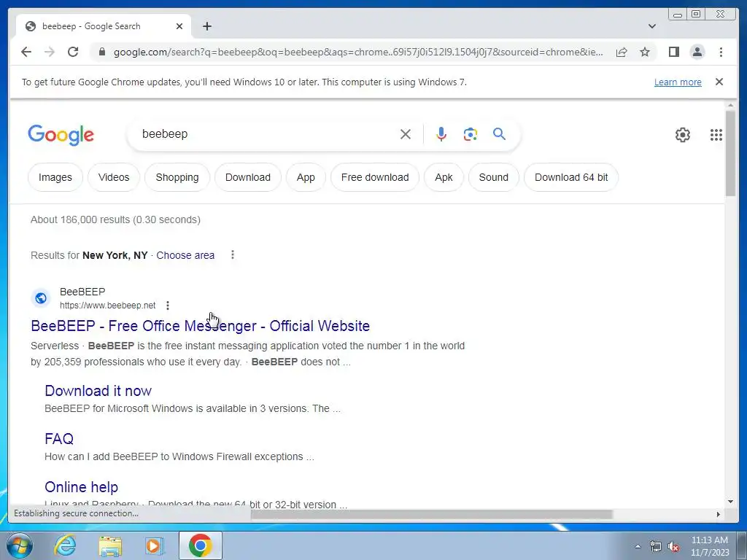Open the Download it now sitelink

pyautogui.click(x=98, y=391)
